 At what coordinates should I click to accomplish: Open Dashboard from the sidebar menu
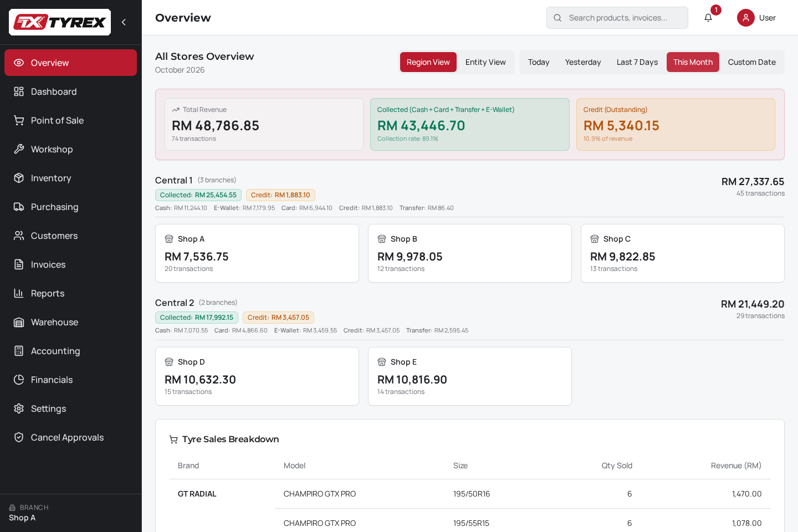[71, 91]
